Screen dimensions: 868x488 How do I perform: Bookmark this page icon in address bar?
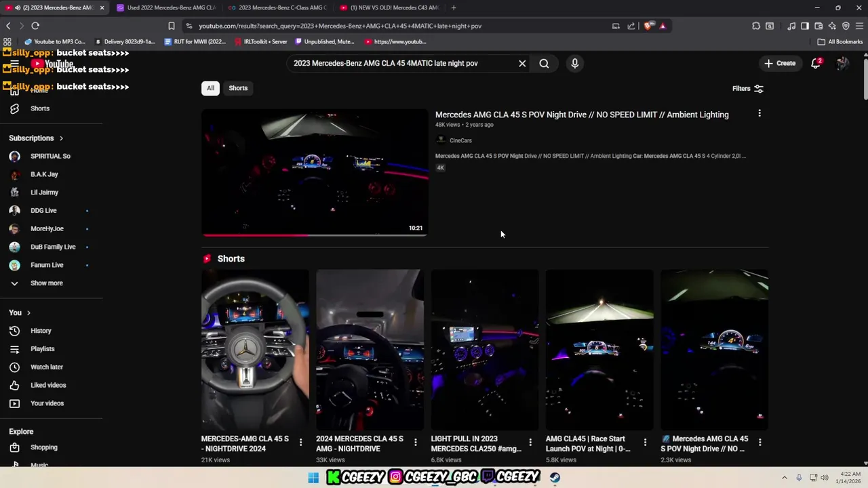pos(172,26)
